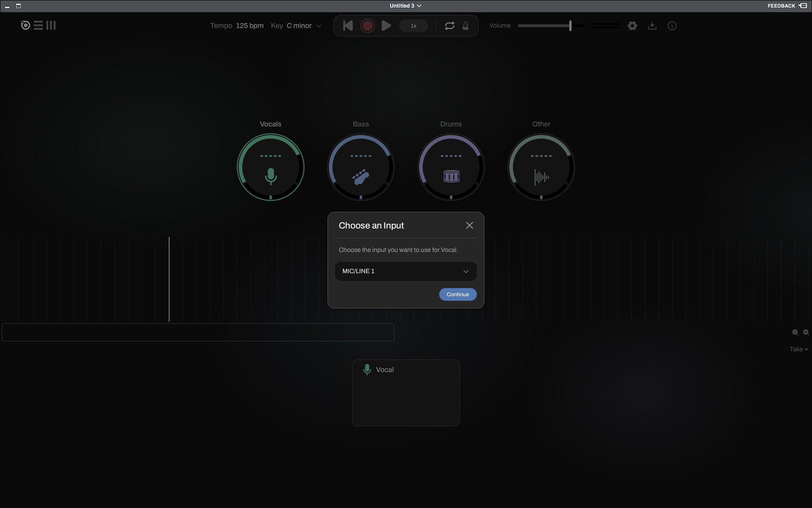Open settings gear icon
Screen dimensions: 812x508
pyautogui.click(x=632, y=26)
